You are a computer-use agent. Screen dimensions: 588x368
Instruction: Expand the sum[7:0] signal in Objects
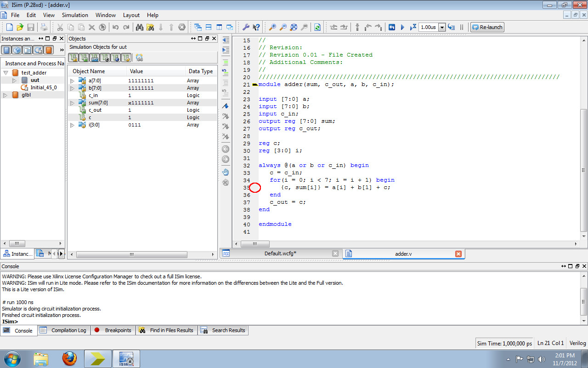(72, 103)
